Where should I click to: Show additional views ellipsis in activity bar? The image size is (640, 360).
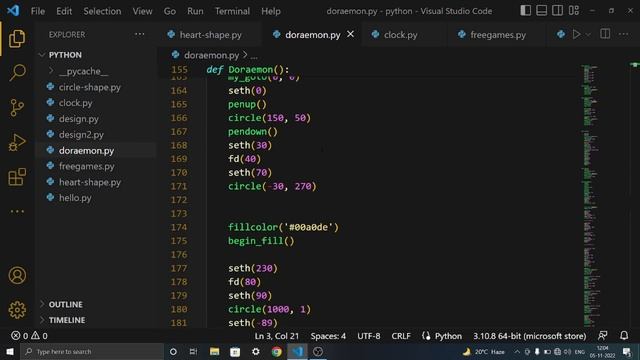pos(17,211)
